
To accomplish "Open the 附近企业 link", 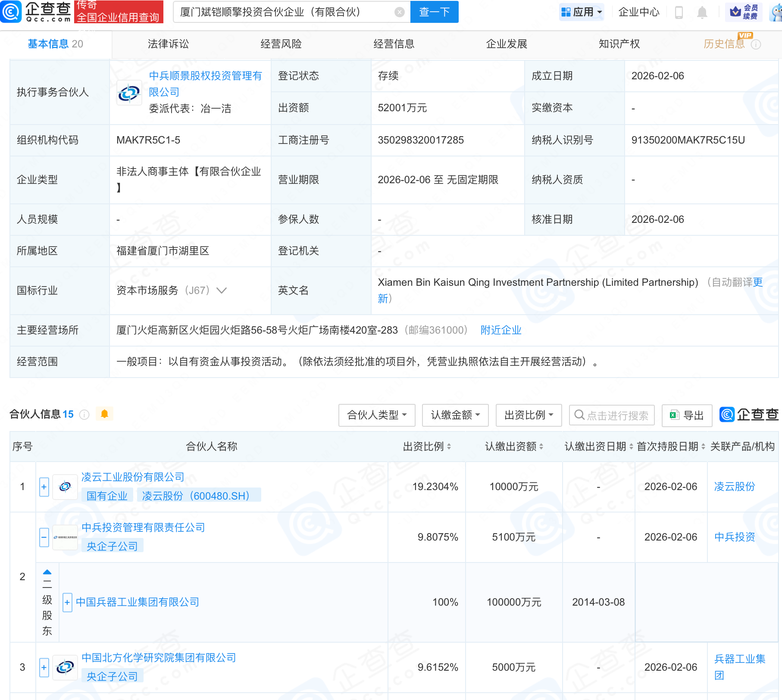I will pos(501,330).
